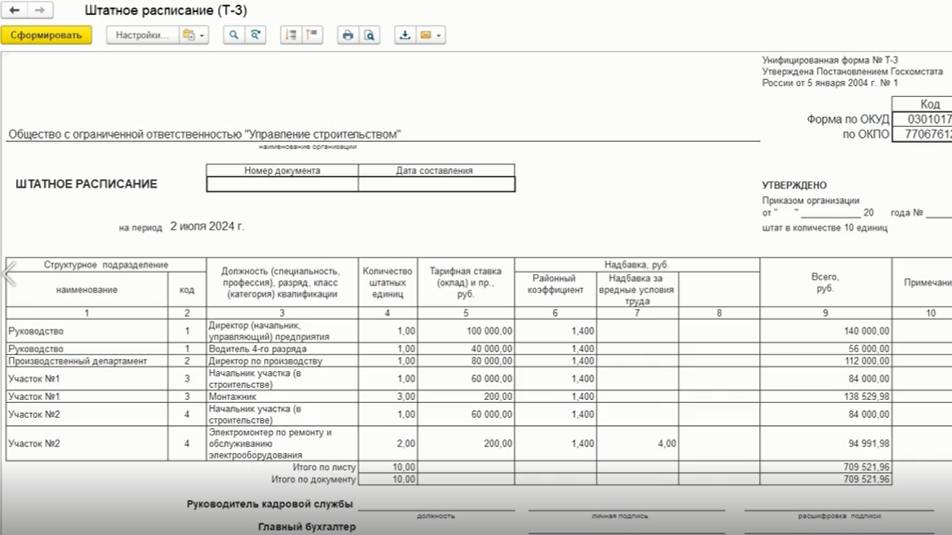Click the УТВЕРЖДЕНО label

point(794,185)
